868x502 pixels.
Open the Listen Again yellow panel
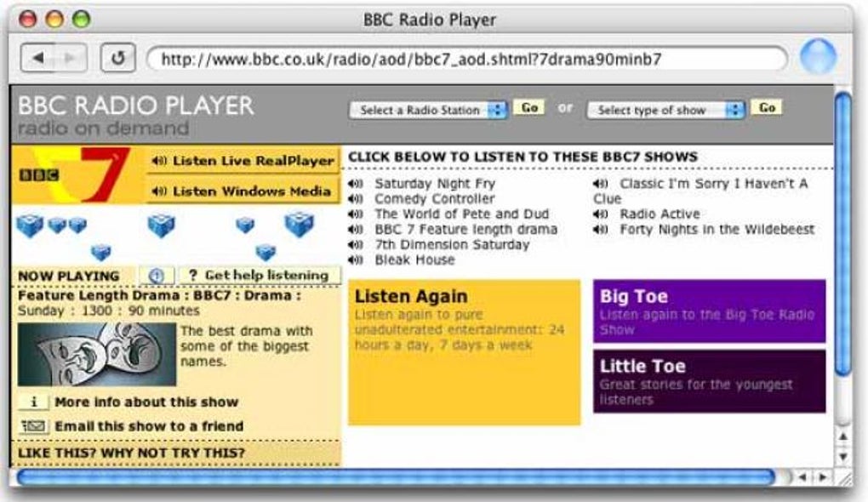(465, 352)
